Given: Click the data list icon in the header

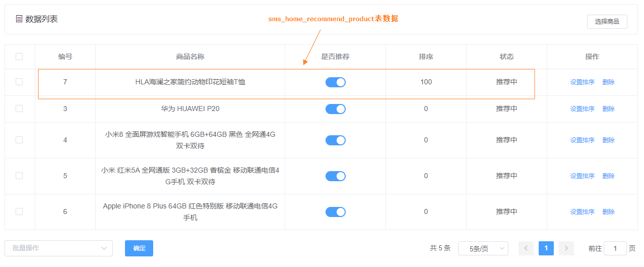Looking at the screenshot, I should 19,19.
